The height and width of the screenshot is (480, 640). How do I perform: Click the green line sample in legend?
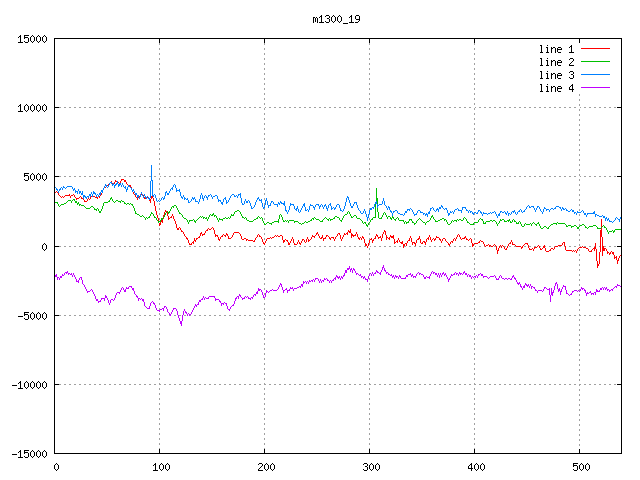coord(595,62)
